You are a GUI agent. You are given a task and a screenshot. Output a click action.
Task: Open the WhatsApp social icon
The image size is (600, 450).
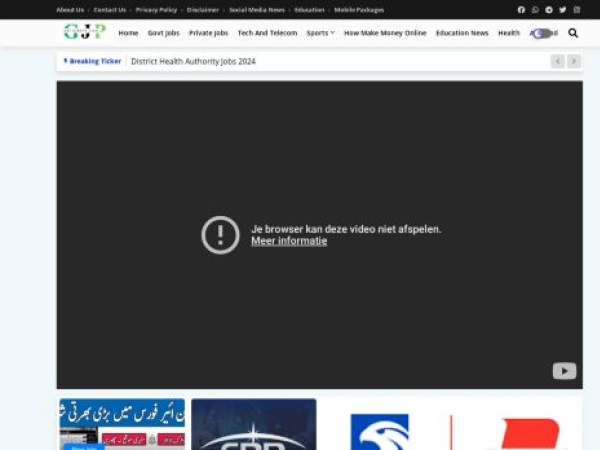[535, 10]
